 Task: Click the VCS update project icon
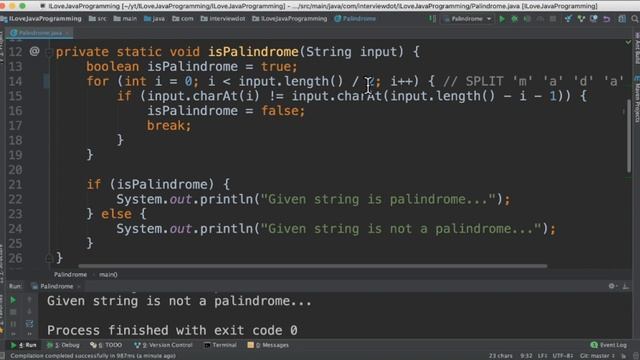pyautogui.click(x=568, y=19)
